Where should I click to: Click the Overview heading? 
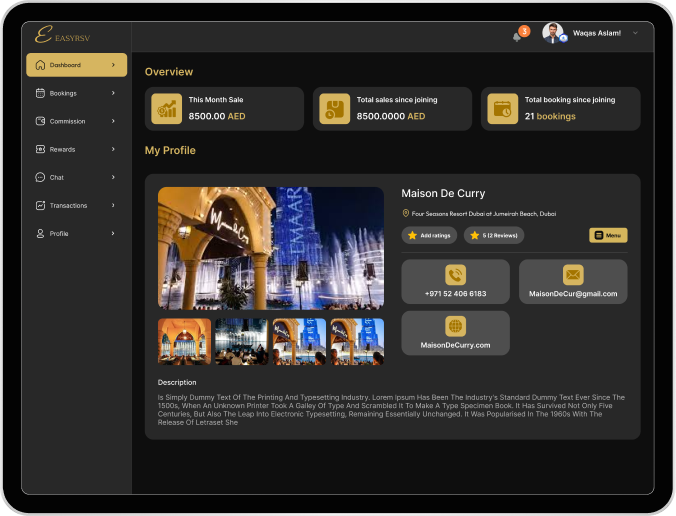click(169, 72)
